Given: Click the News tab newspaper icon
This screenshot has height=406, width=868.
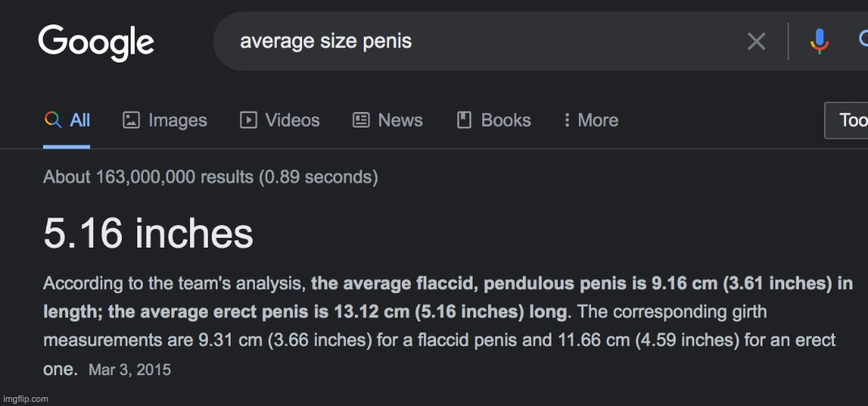Looking at the screenshot, I should coord(361,120).
